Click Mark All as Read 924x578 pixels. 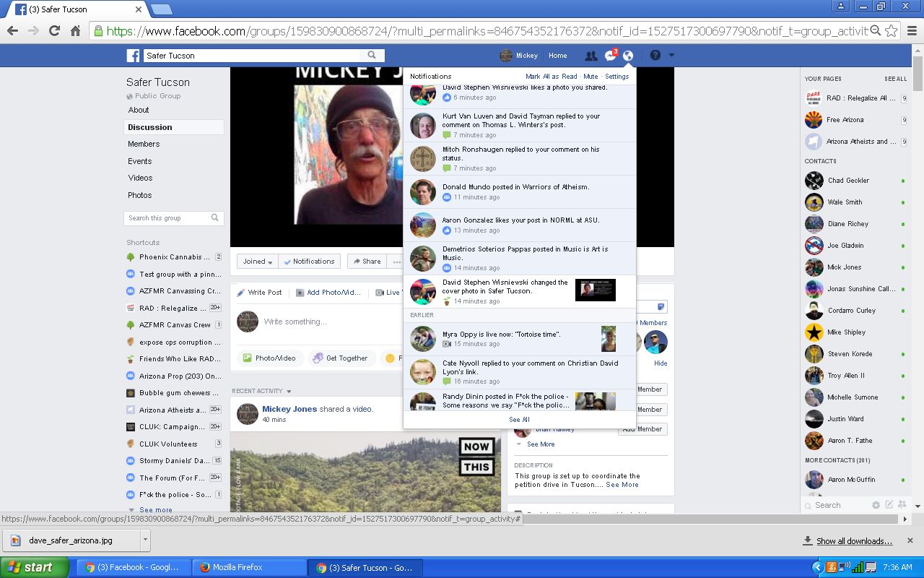551,77
